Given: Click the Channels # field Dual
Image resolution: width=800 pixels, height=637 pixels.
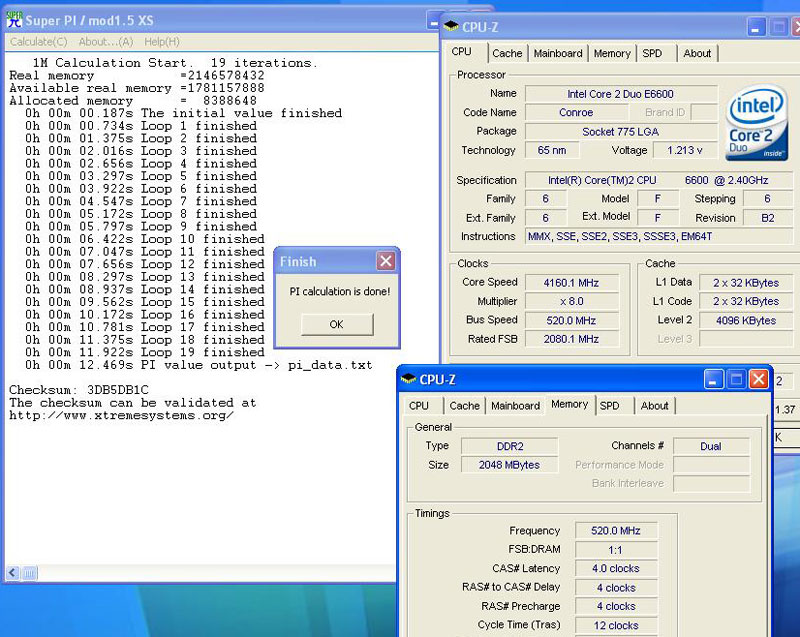Looking at the screenshot, I should [x=711, y=446].
